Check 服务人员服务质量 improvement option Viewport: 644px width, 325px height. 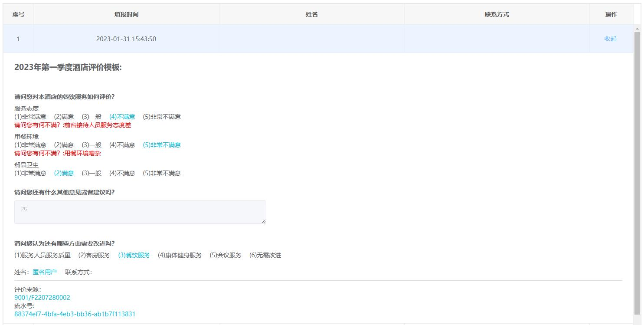point(42,255)
